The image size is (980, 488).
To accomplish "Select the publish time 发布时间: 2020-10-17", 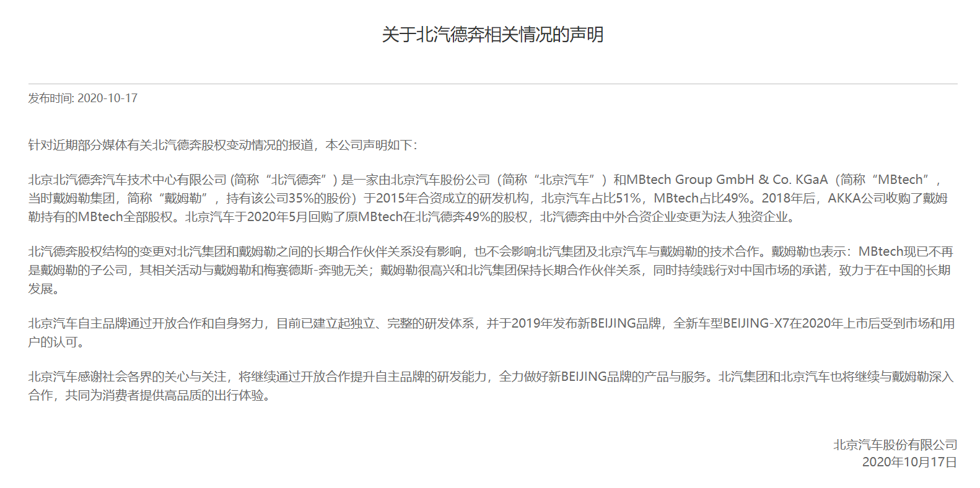I will pyautogui.click(x=83, y=98).
